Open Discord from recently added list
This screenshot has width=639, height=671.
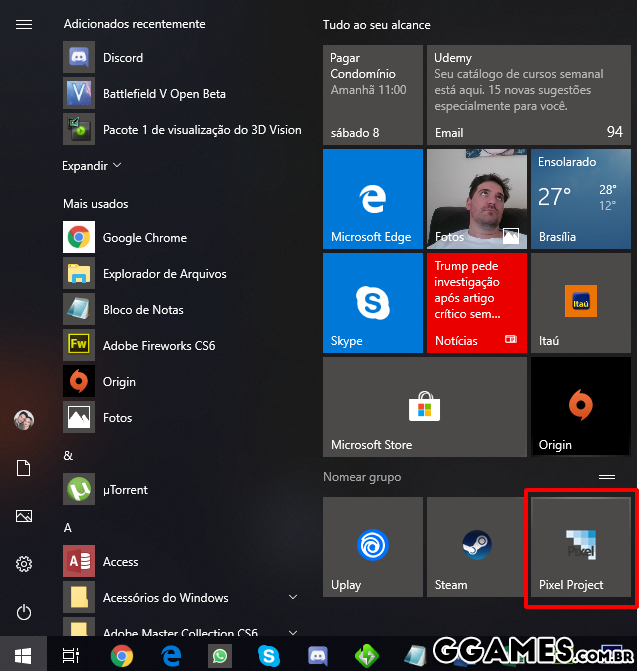(x=182, y=57)
